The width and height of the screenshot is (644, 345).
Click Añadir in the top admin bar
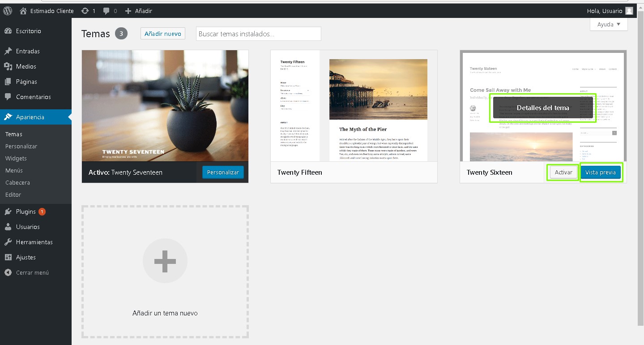144,11
